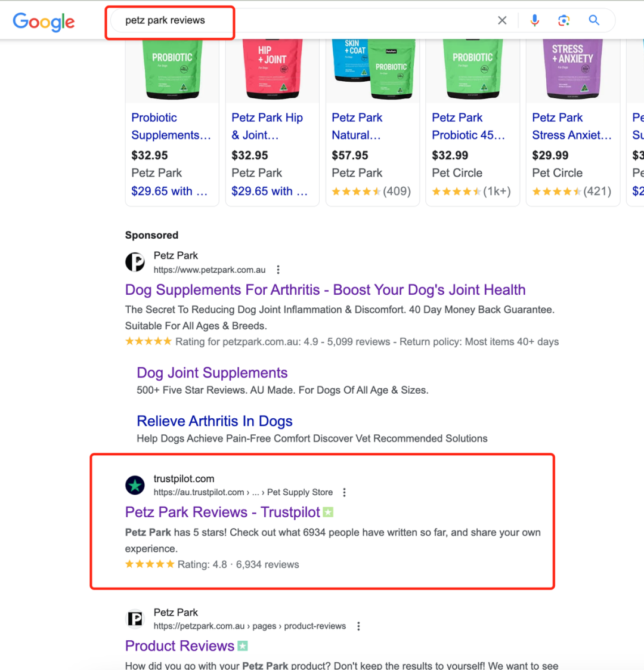The width and height of the screenshot is (644, 670).
Task: Click the 421 reviews star rating
Action: (572, 191)
